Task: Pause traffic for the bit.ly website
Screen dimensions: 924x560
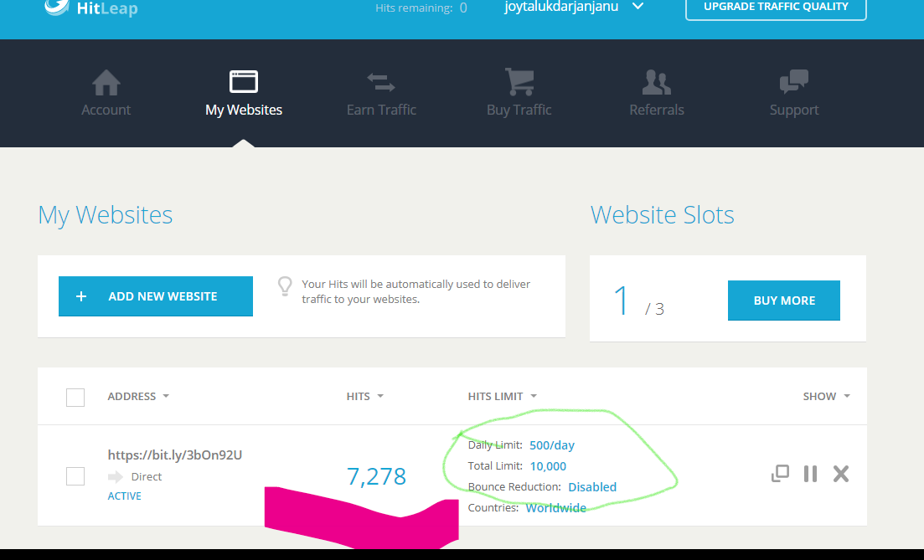Action: 810,473
